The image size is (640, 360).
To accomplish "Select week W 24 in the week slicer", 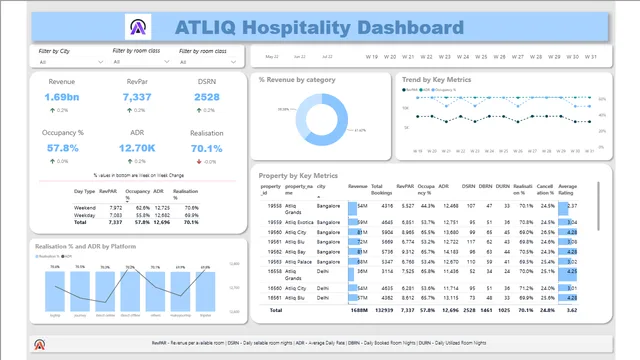I will pyautogui.click(x=463, y=57).
